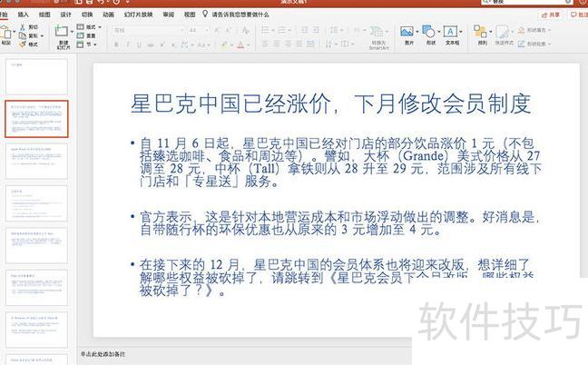Open the 审阅 (Review) ribbon tab
Viewport: 588px width, 365px height.
pyautogui.click(x=169, y=15)
